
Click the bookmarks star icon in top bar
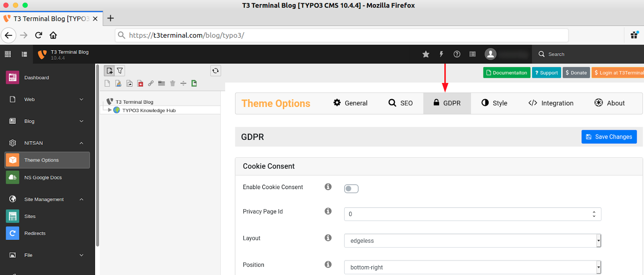pyautogui.click(x=426, y=54)
